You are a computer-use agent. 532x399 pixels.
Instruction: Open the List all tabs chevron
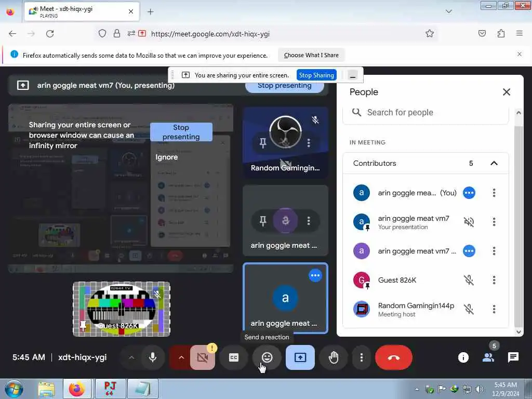coord(448,11)
